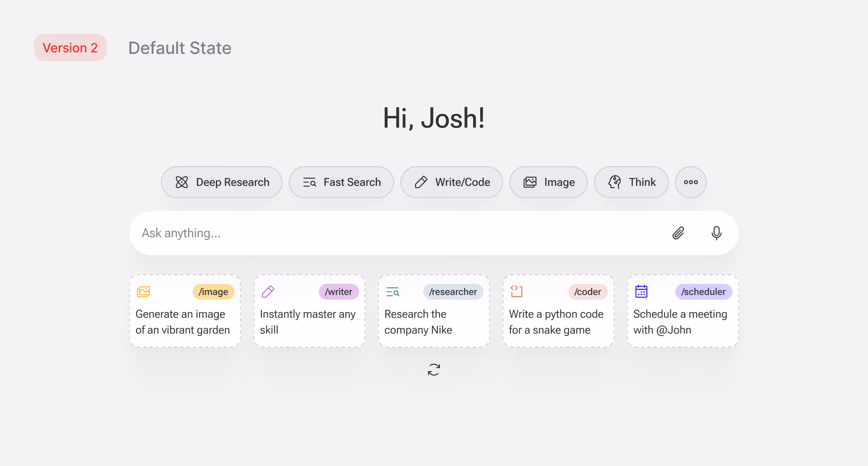The width and height of the screenshot is (868, 466).
Task: Toggle the Fast Search mode
Action: pos(341,182)
